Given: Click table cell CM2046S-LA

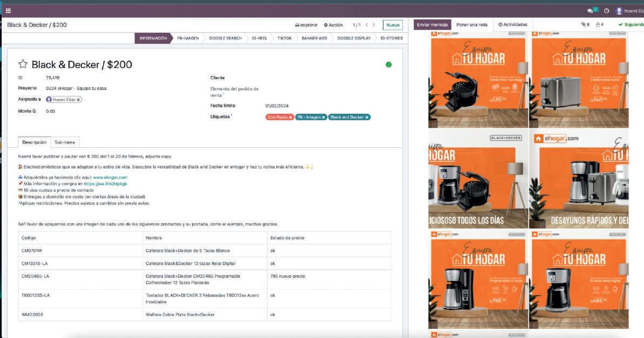Looking at the screenshot, I should 81,279.
